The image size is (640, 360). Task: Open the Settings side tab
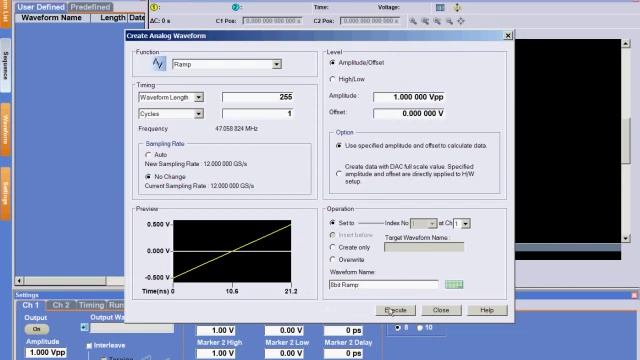tap(5, 194)
